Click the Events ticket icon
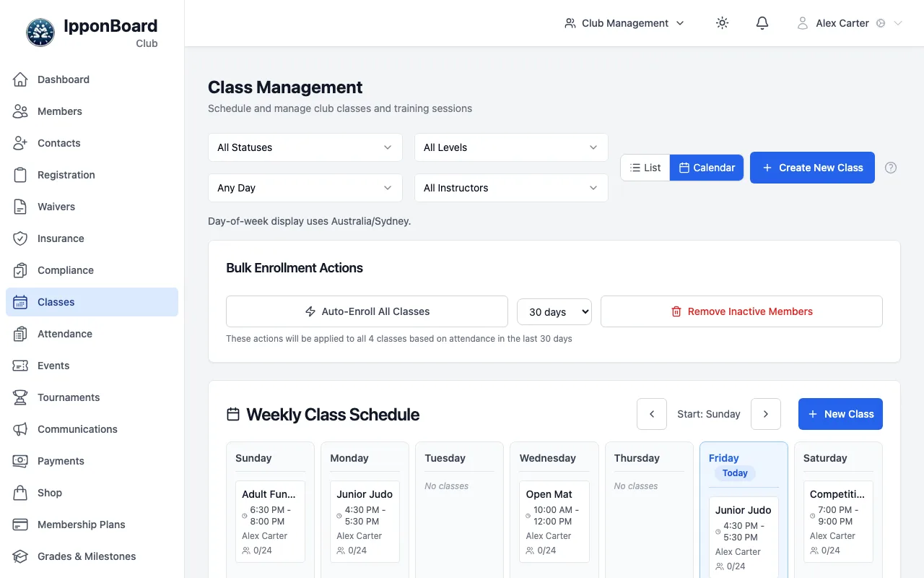924x578 pixels. tap(20, 366)
